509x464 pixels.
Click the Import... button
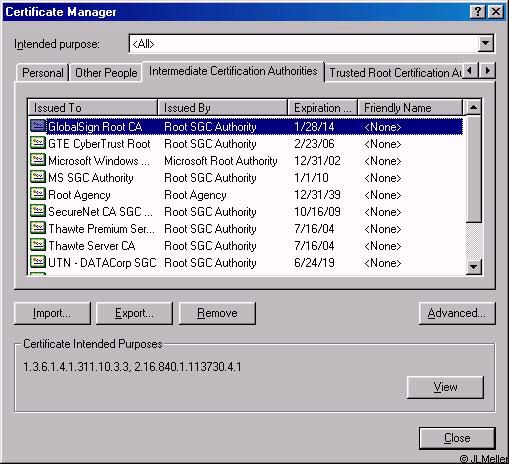52,313
